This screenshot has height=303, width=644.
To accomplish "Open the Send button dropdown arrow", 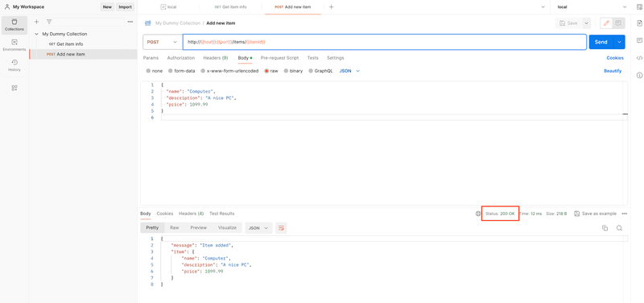I will coord(619,42).
